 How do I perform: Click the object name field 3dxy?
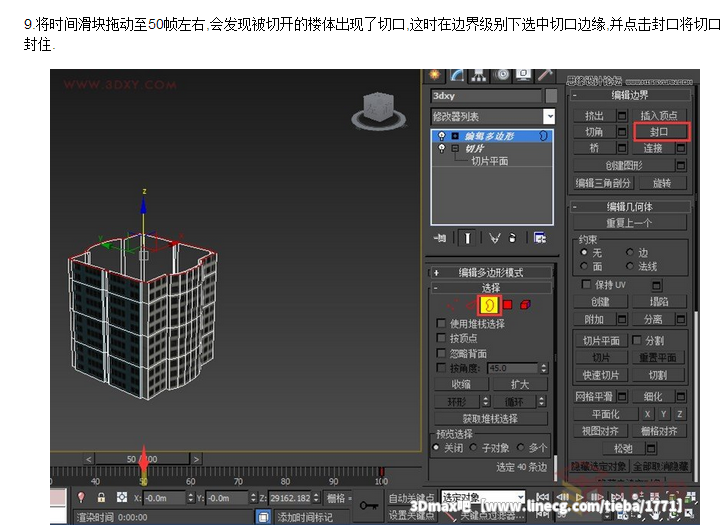tap(486, 96)
